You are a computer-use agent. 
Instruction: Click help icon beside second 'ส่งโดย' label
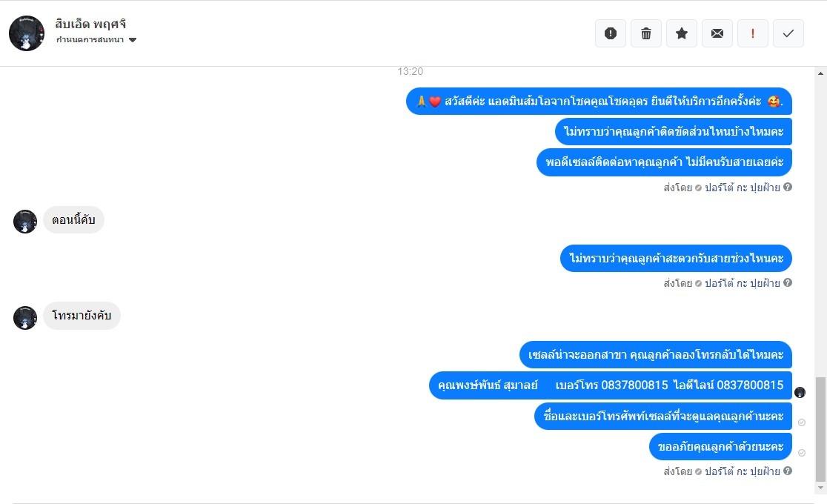click(788, 282)
